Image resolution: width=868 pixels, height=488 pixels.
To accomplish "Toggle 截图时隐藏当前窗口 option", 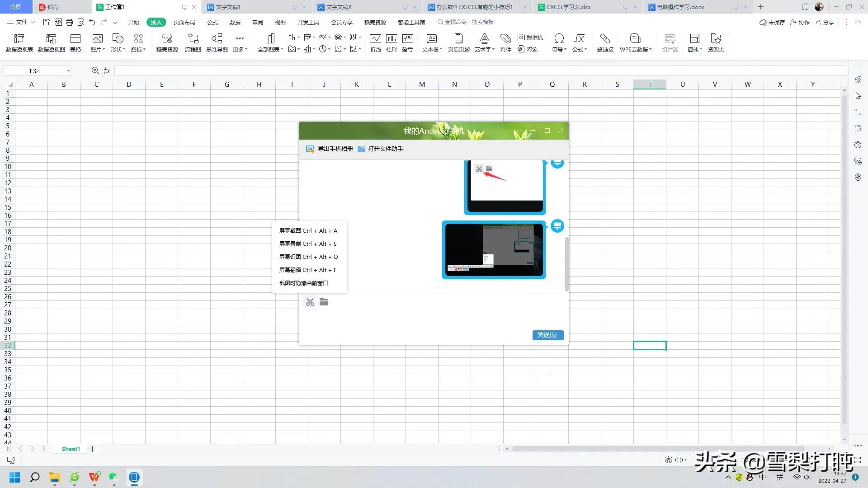I will point(303,283).
